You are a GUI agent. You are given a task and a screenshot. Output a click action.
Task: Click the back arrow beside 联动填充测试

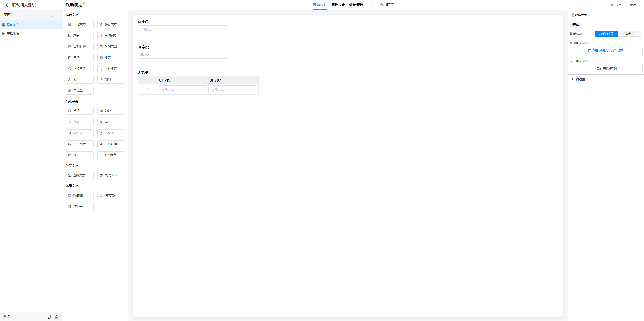[7, 5]
